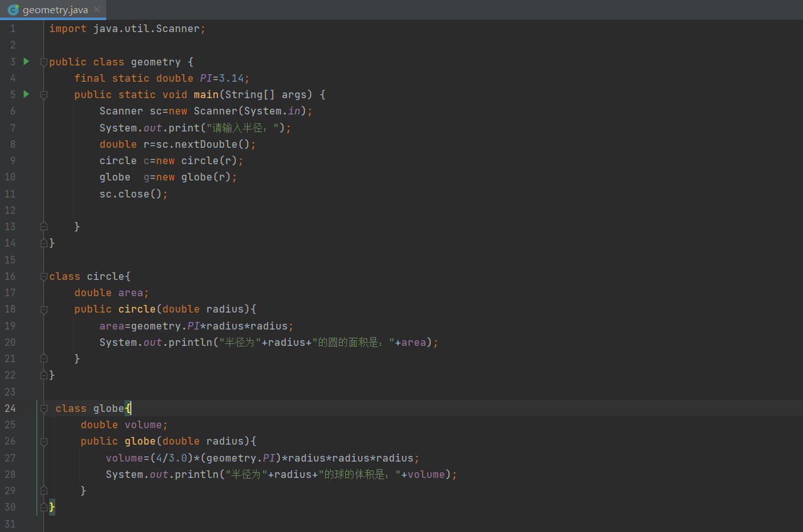Click 'new globe(r)' on line 10
803x532 pixels.
click(194, 177)
